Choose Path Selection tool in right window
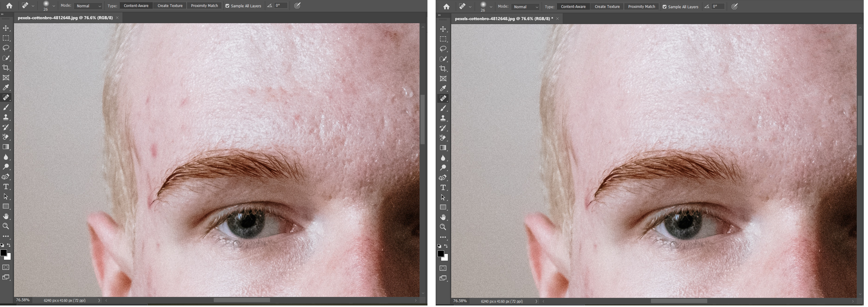Screen dimensions: 868x307 click(x=443, y=197)
